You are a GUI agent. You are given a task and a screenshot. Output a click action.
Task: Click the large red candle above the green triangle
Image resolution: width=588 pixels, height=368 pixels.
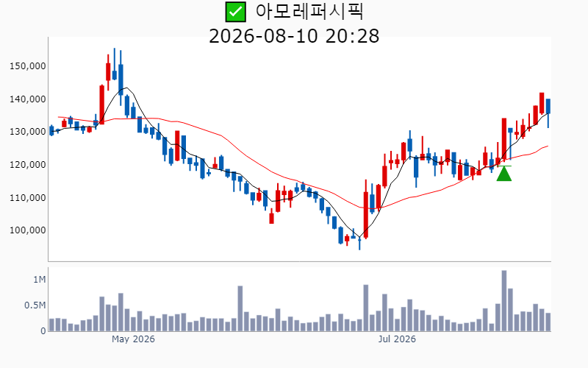(504, 140)
